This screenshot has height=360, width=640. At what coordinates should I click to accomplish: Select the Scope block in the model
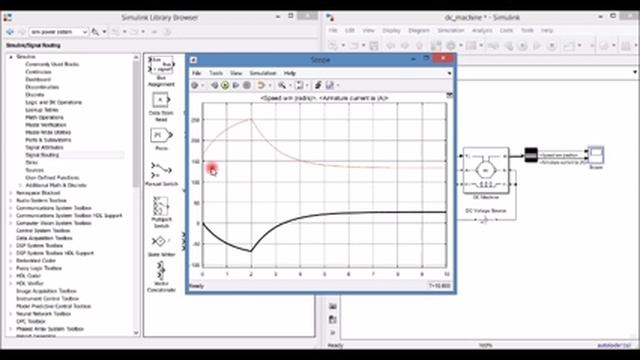tap(596, 154)
